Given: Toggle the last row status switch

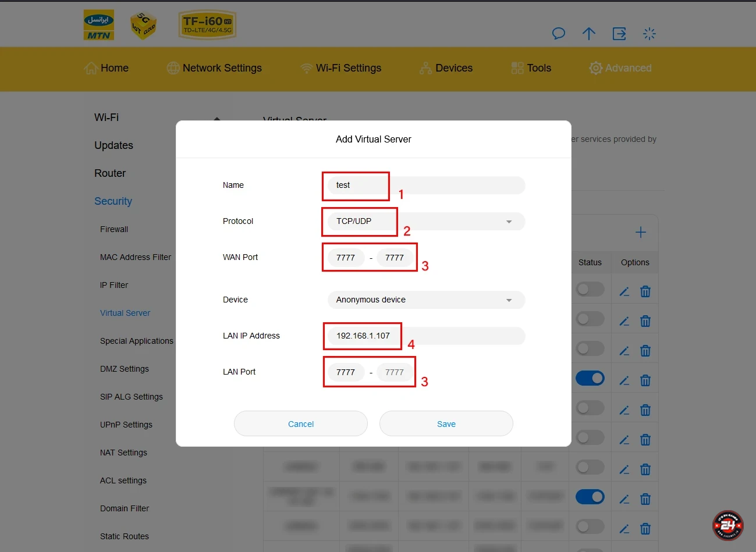Looking at the screenshot, I should click(590, 526).
